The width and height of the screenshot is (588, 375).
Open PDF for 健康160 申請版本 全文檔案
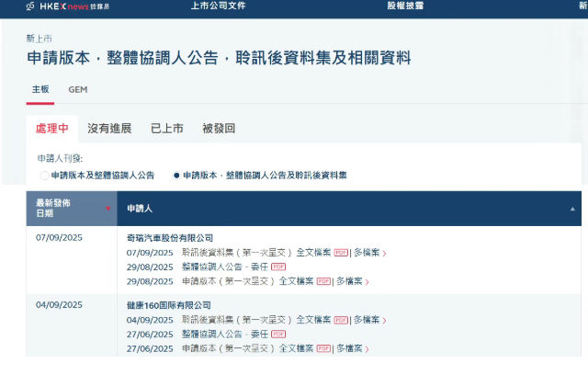(x=323, y=348)
